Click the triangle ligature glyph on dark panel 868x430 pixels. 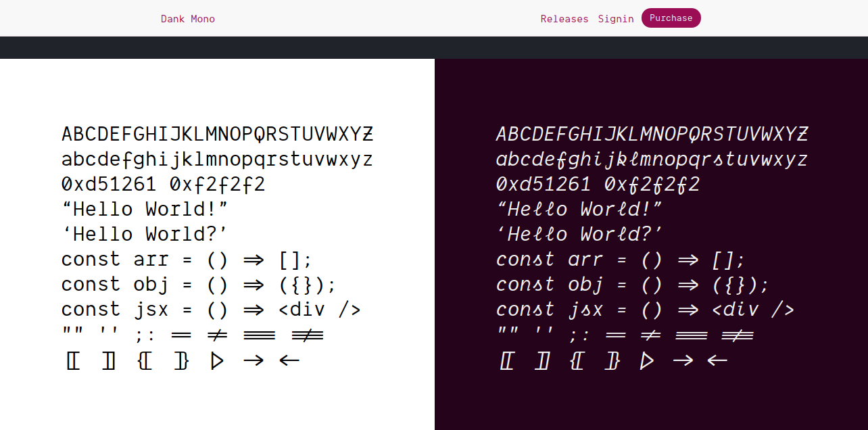pyautogui.click(x=647, y=360)
